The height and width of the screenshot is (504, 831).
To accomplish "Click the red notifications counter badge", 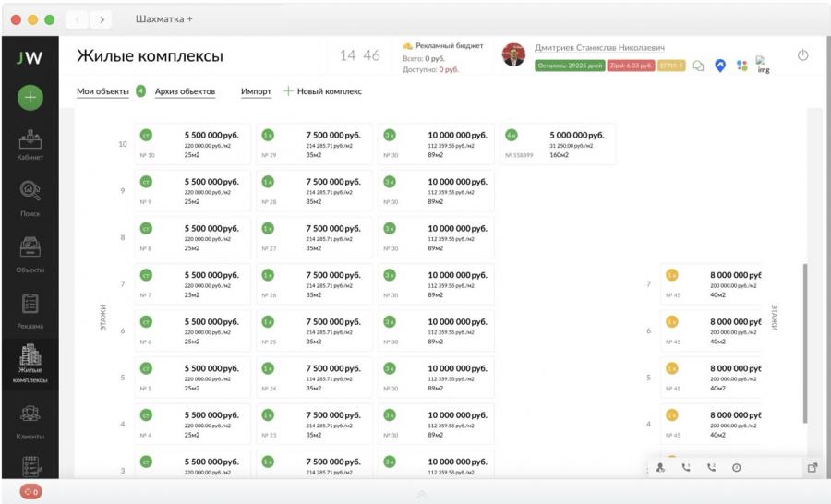I will [x=30, y=492].
